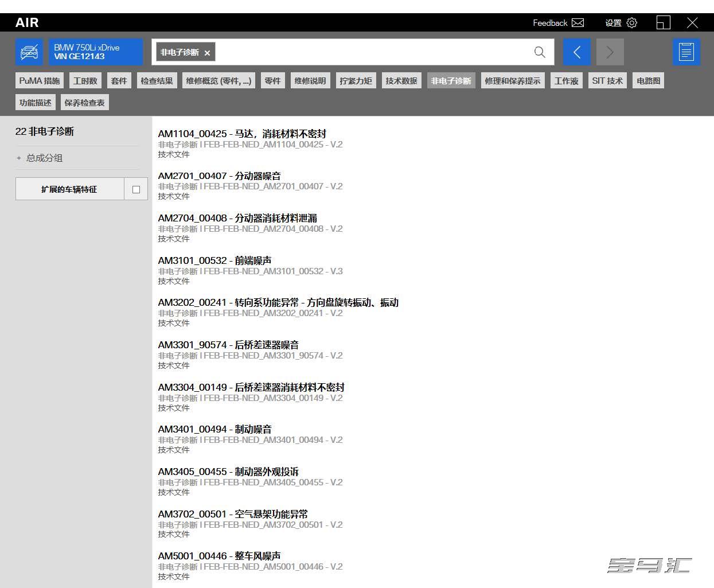
Task: Select the 非电子诊断 tab
Action: (x=451, y=81)
